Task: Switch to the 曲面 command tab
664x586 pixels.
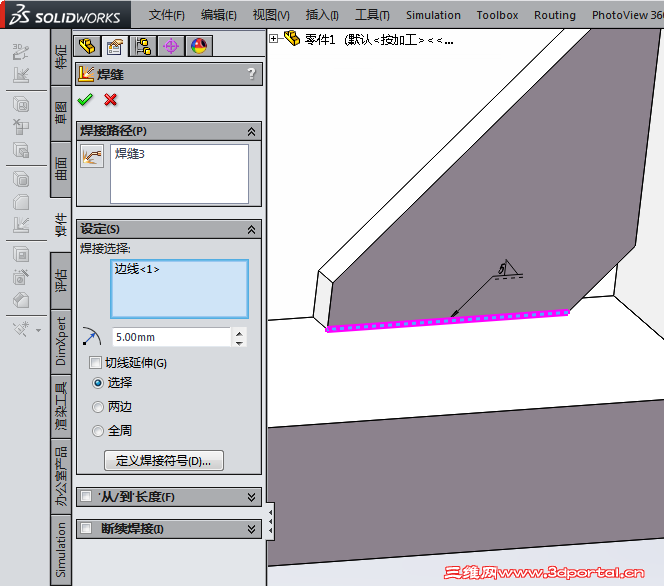Action: tap(61, 169)
